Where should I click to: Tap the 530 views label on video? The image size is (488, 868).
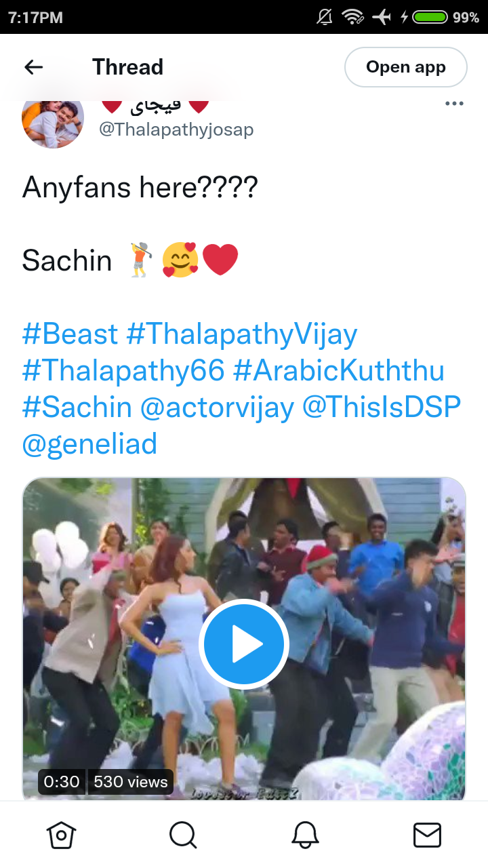click(x=130, y=782)
